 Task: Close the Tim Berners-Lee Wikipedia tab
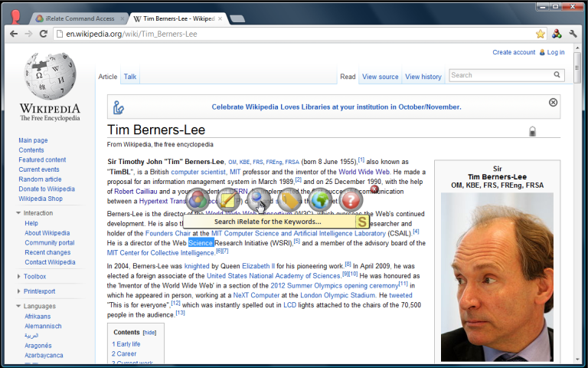220,18
